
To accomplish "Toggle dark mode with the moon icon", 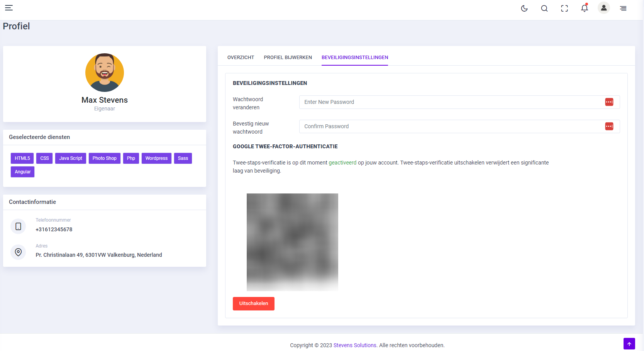I will point(524,8).
